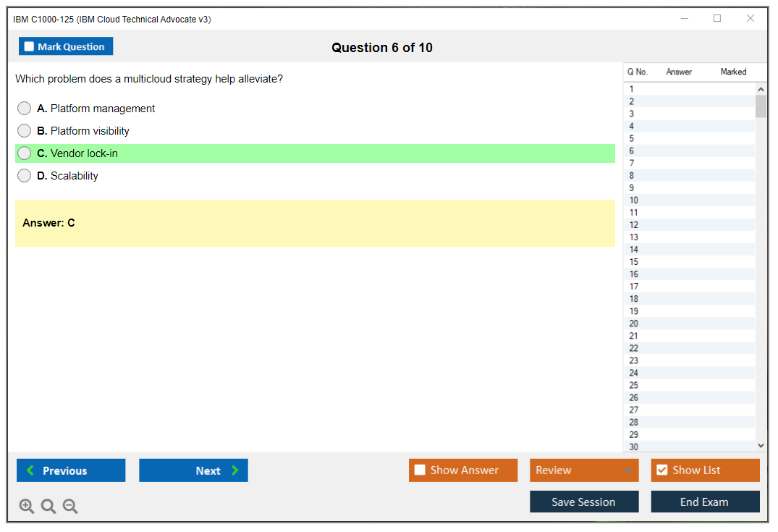Choose option B Platform visibility
The image size is (778, 532).
(25, 131)
